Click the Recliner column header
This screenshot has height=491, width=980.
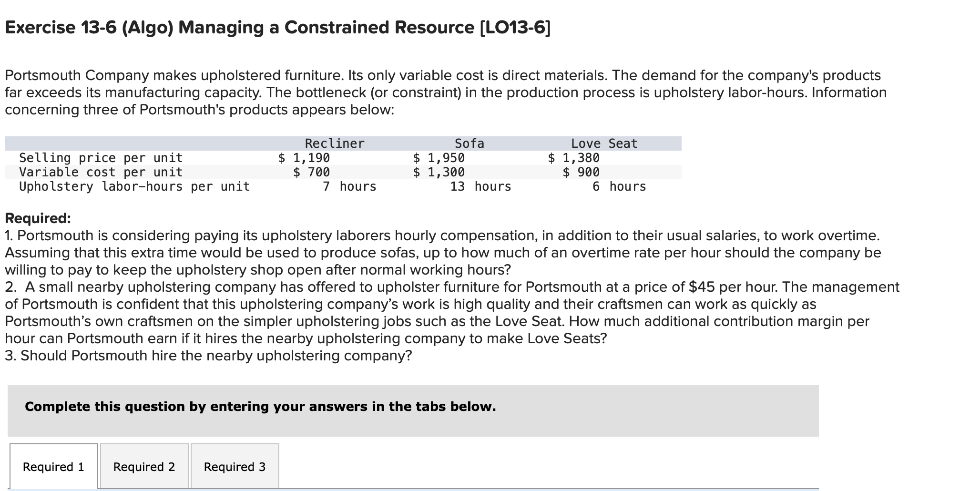tap(335, 143)
